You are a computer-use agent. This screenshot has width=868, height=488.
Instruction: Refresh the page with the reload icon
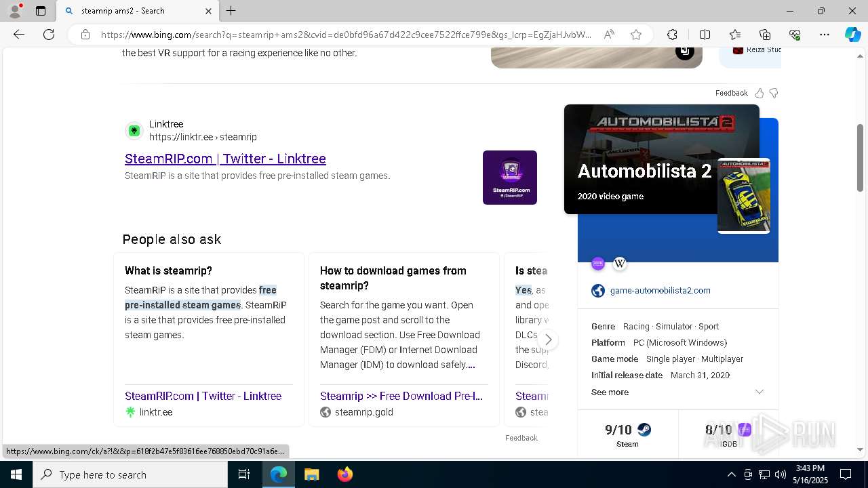[x=49, y=35]
